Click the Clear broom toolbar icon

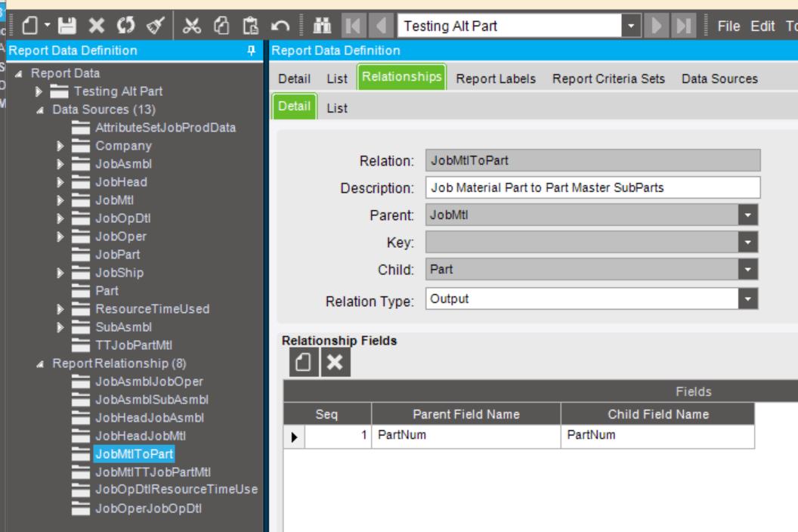click(156, 26)
